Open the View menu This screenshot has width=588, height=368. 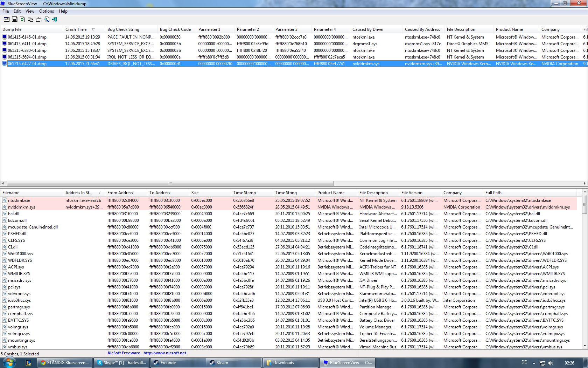click(30, 11)
